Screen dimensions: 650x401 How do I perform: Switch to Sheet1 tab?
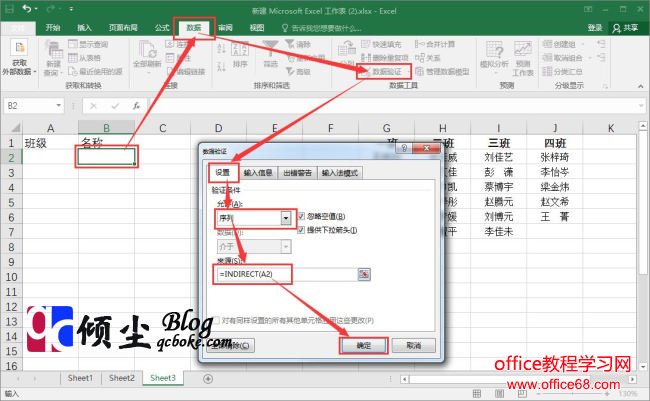pos(80,378)
